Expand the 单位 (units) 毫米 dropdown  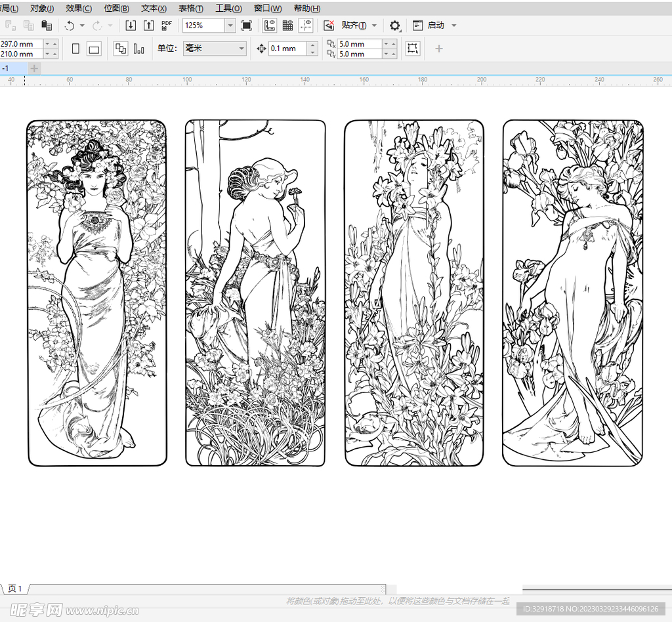(x=241, y=49)
